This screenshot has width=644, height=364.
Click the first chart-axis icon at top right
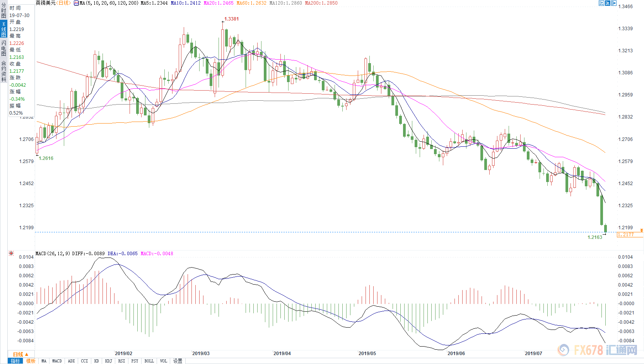601,3
